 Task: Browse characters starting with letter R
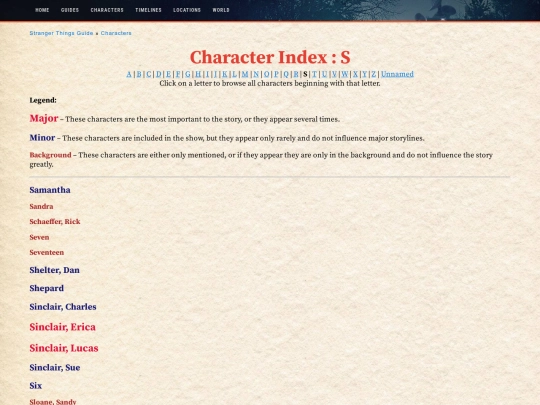296,74
